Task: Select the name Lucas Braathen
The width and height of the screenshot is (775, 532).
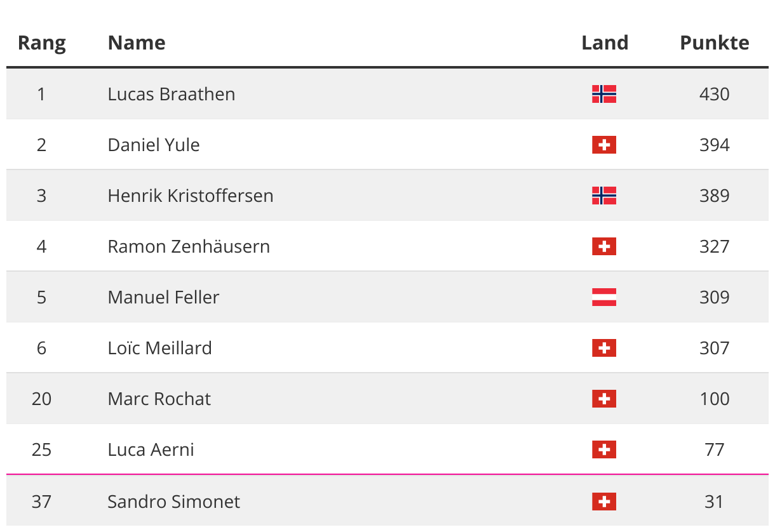Action: (x=172, y=94)
